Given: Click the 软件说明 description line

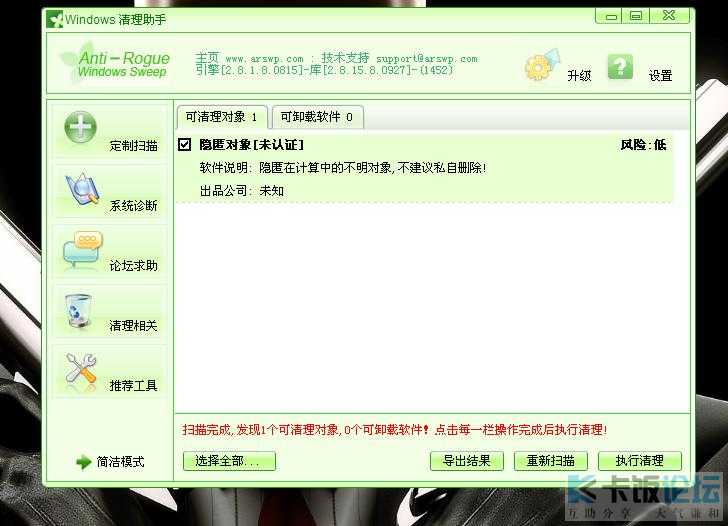Looking at the screenshot, I should click(x=343, y=168).
